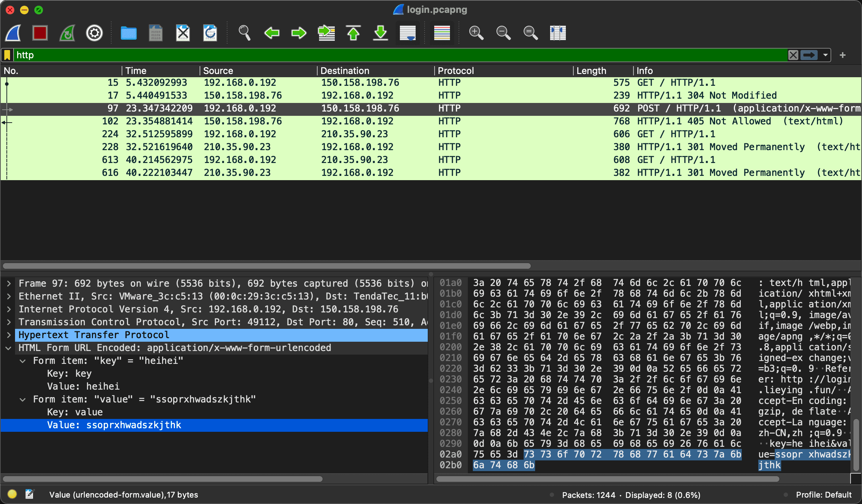The height and width of the screenshot is (504, 862).
Task: Expand the Frame 97 tree item
Action: click(x=9, y=283)
